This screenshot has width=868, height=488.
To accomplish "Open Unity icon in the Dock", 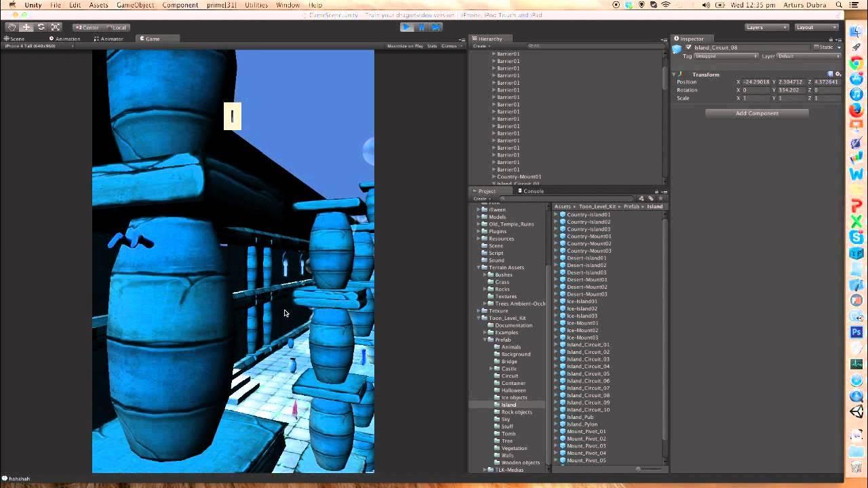I will (856, 411).
